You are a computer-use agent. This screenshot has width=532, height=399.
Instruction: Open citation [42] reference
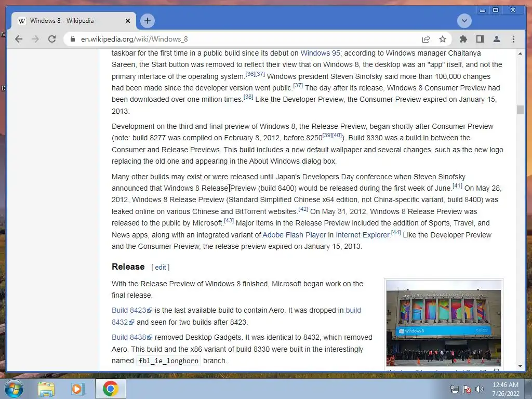click(303, 209)
